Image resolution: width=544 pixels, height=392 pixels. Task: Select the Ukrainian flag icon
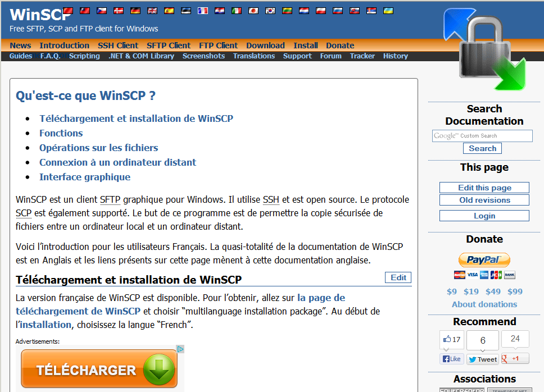(388, 11)
